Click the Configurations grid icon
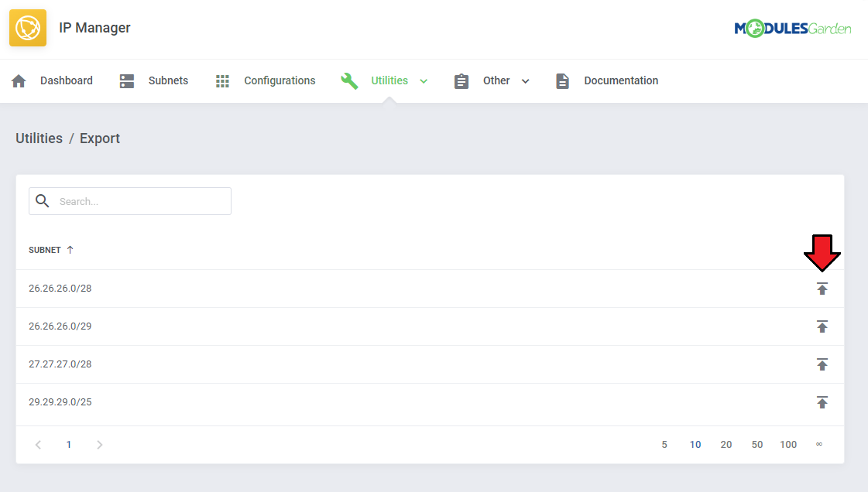Viewport: 868px width, 492px height. click(x=222, y=81)
